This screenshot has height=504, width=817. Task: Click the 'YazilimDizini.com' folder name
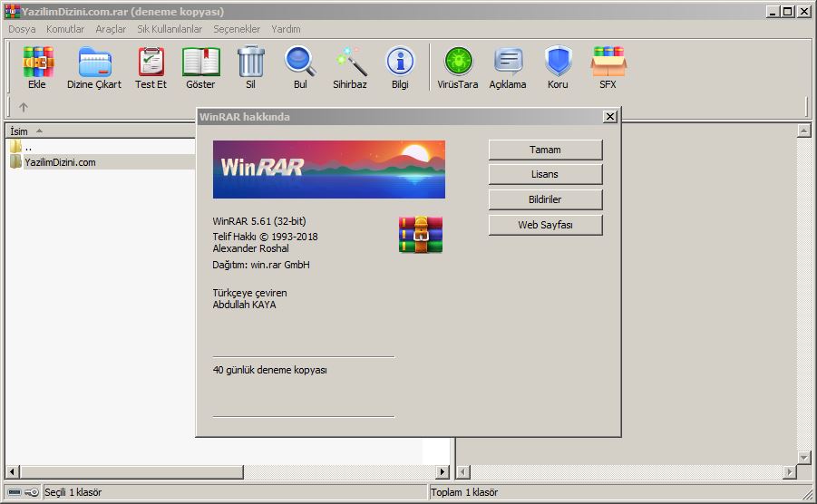tap(61, 162)
